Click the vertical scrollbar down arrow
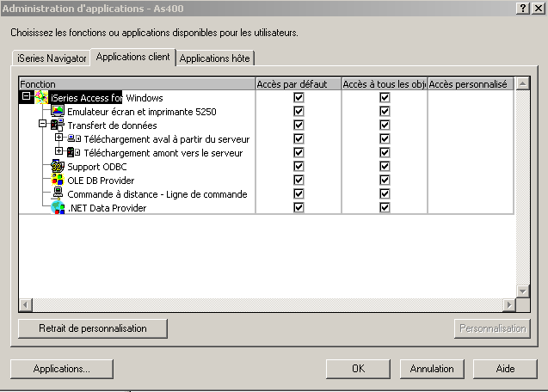The width and height of the screenshot is (548, 392). (522, 291)
